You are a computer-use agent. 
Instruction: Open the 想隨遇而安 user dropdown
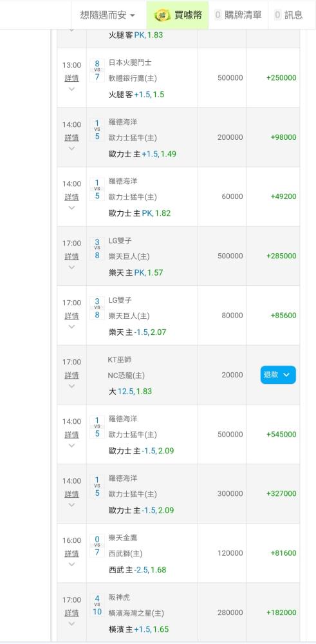tap(108, 15)
